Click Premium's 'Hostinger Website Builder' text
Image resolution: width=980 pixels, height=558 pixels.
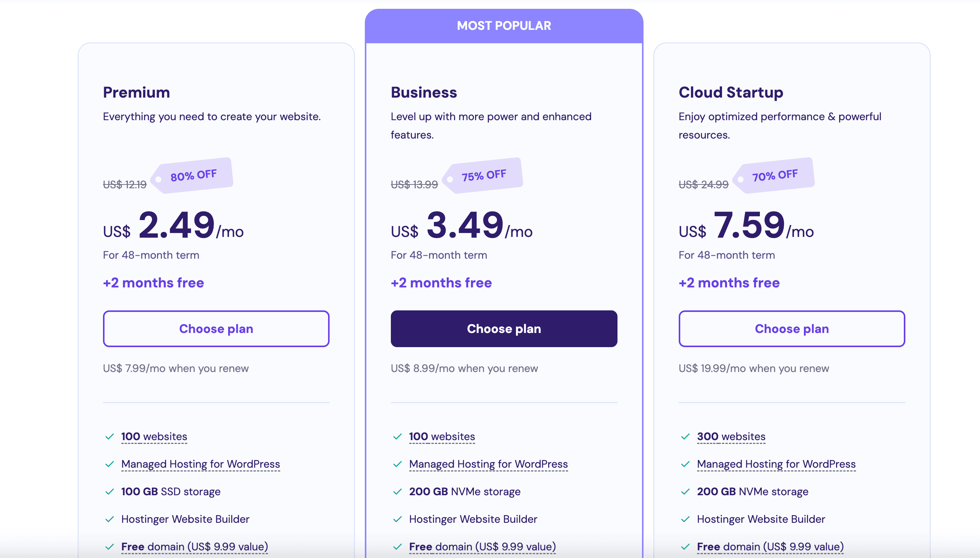click(186, 519)
